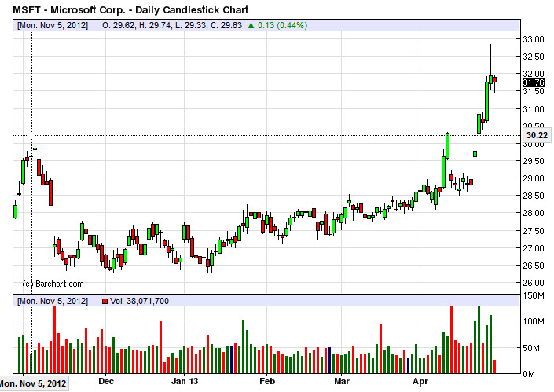Click the '100M' volume axis label
The image size is (554, 392).
(x=534, y=321)
